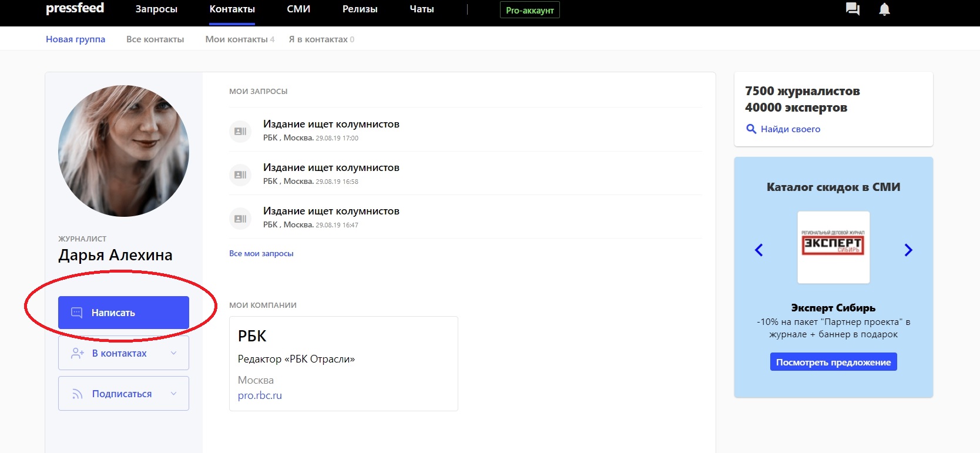Image resolution: width=980 pixels, height=453 pixels.
Task: Go to the СМИ section
Action: [x=298, y=9]
